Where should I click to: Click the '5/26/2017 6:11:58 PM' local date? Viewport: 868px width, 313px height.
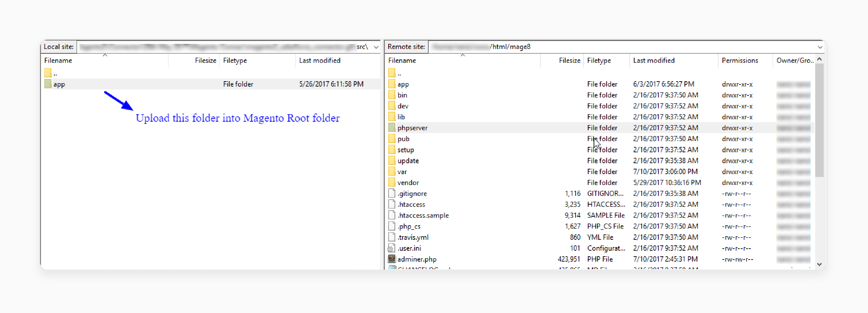tap(331, 84)
